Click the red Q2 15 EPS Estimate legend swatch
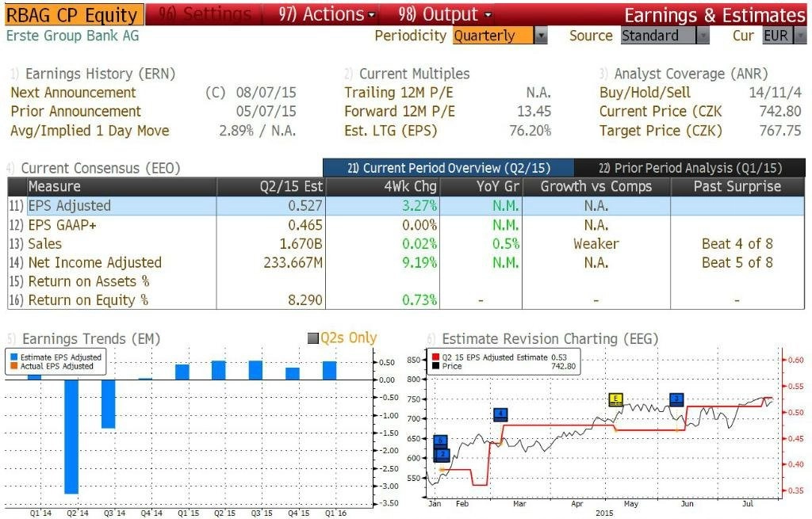 435,357
